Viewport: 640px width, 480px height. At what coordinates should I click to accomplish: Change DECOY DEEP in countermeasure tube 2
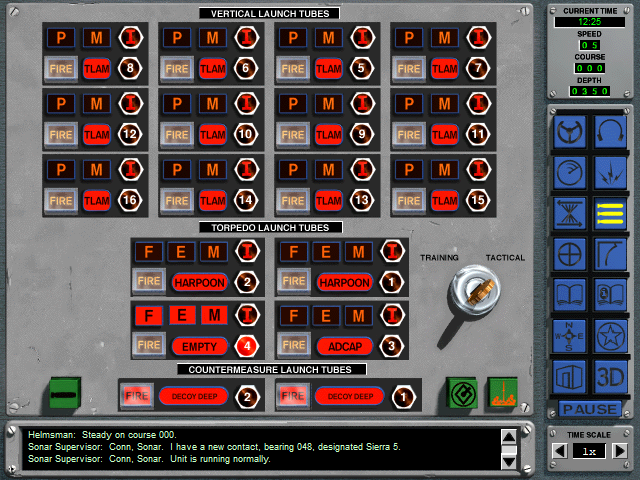coord(193,396)
